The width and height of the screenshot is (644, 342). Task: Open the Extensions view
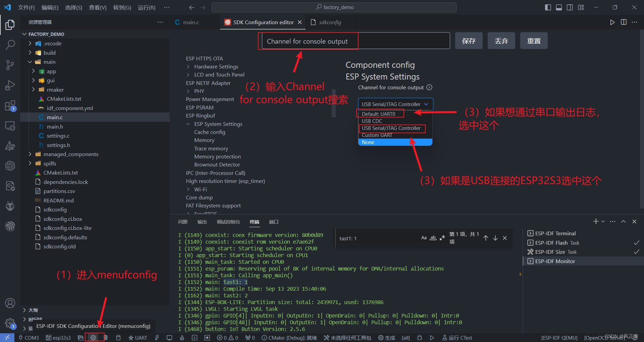pos(10,106)
